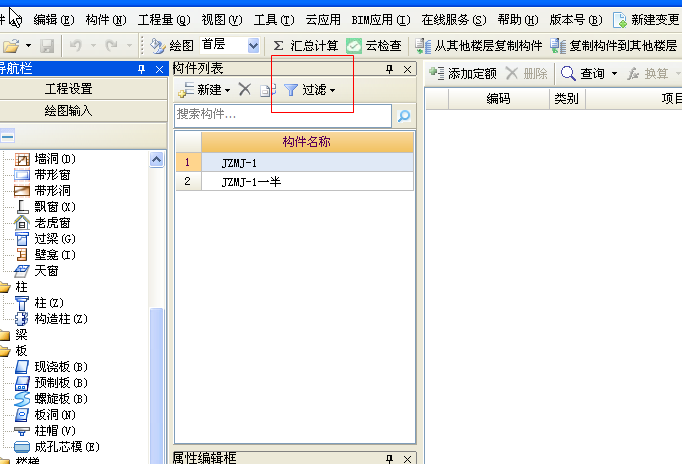Pin the 属性编辑框 panel
Viewport: 682px width, 464px height.
[x=389, y=459]
